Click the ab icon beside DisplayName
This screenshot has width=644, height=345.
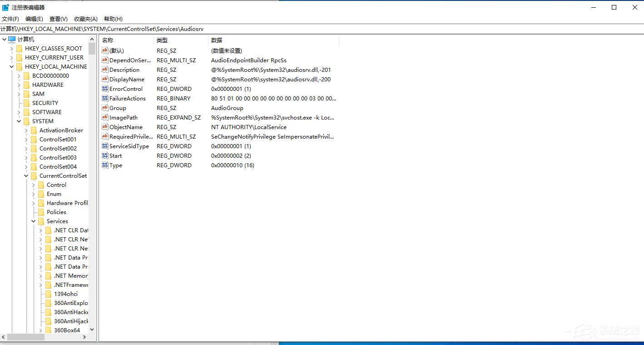coord(104,79)
